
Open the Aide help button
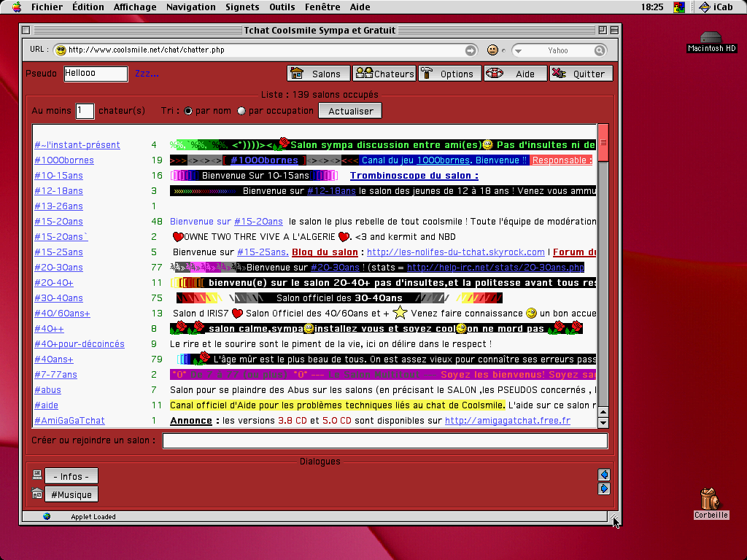coord(516,74)
